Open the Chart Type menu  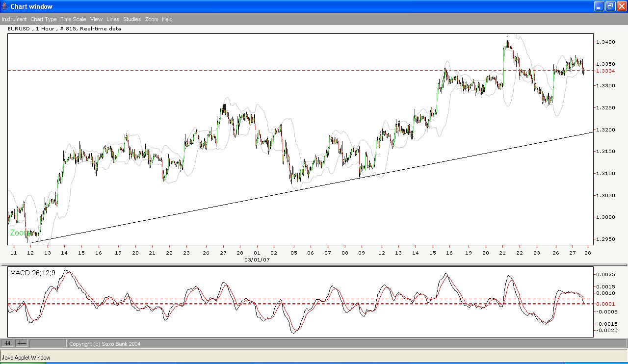coord(44,19)
